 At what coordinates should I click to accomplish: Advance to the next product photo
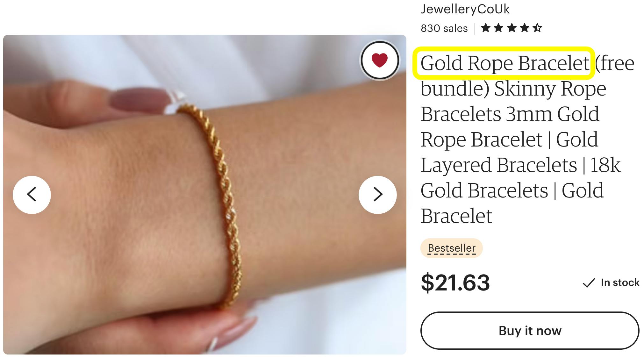tap(378, 195)
